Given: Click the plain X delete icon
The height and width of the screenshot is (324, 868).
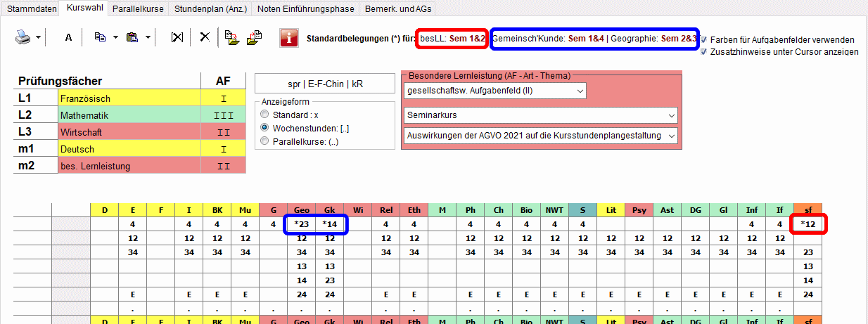Looking at the screenshot, I should click(205, 37).
